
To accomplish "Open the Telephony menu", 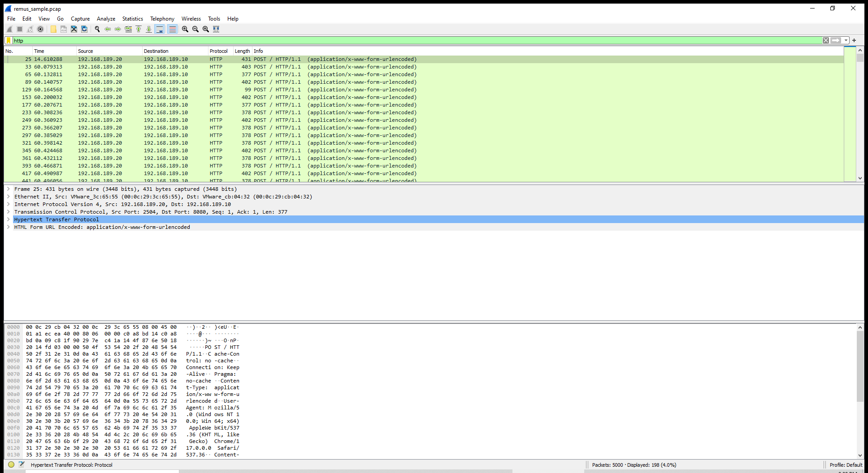I will pos(162,19).
